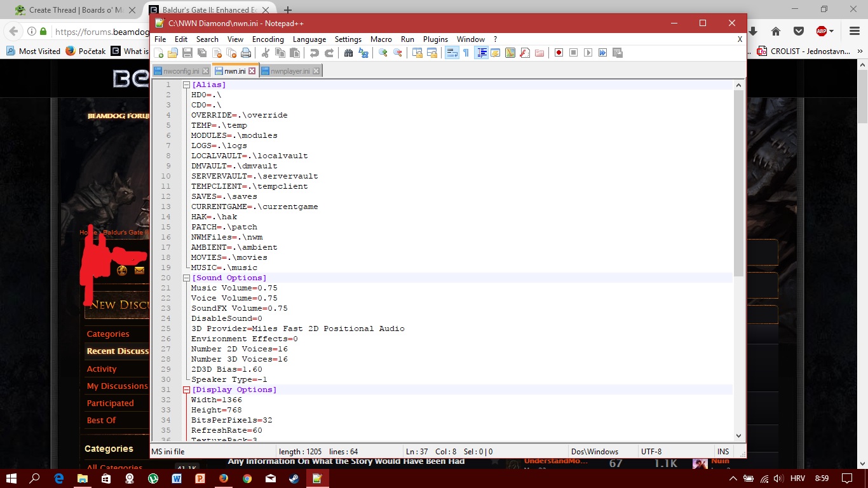The height and width of the screenshot is (488, 868).
Task: Toggle word wrap in the toolbar
Action: [452, 53]
